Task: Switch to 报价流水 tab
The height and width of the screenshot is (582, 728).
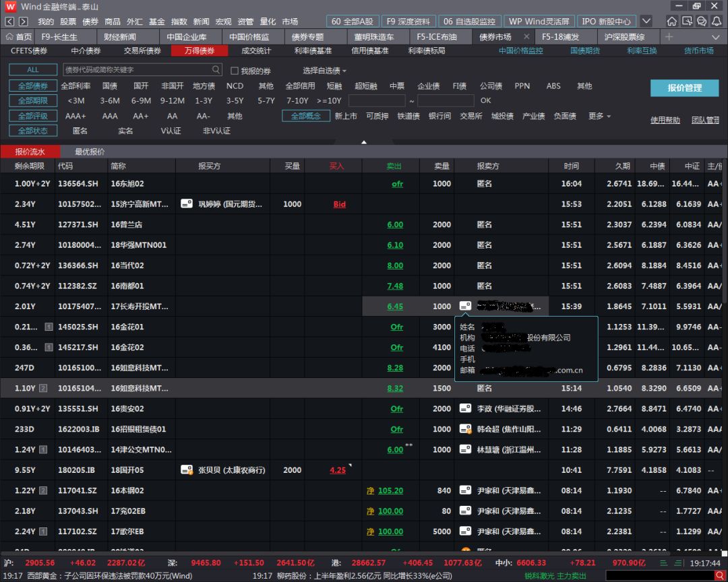Action: pyautogui.click(x=30, y=152)
